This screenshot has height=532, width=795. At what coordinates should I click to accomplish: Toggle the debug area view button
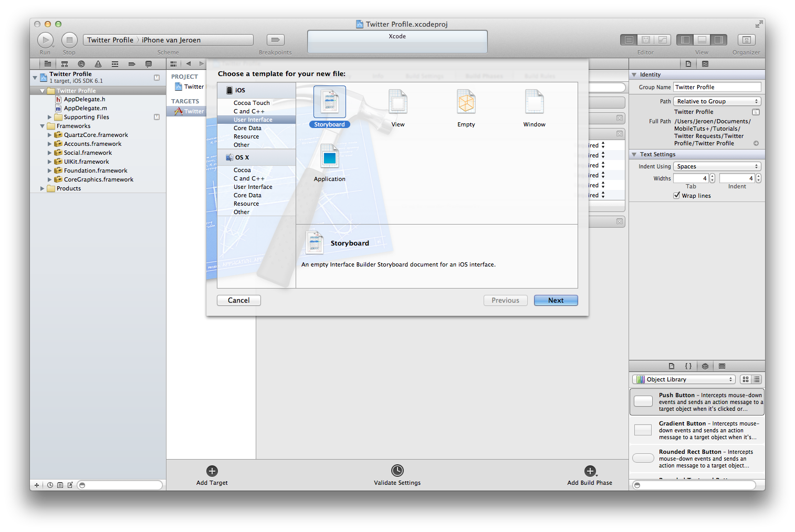(x=702, y=40)
